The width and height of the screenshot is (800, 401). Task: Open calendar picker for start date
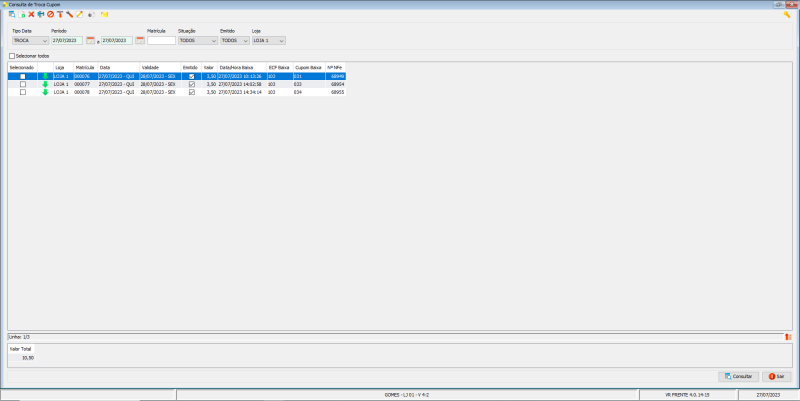(90, 41)
